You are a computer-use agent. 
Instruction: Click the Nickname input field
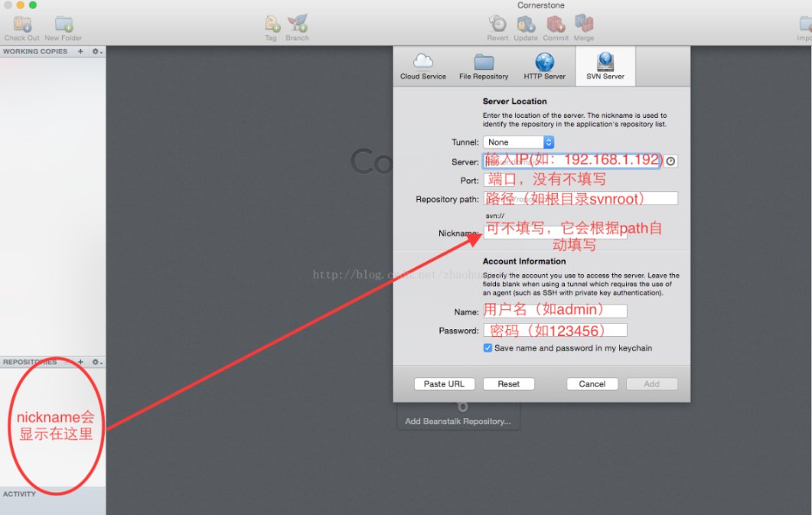tap(555, 233)
